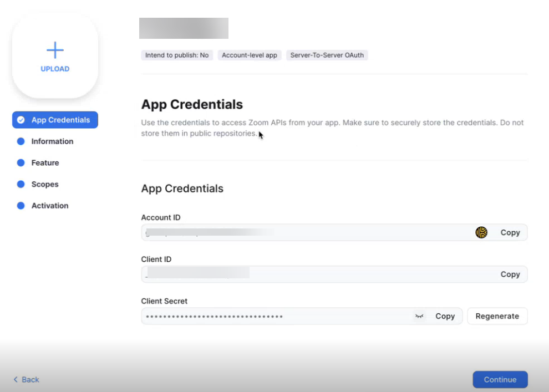Open the App Credentials step
The image size is (549, 392).
(x=55, y=120)
